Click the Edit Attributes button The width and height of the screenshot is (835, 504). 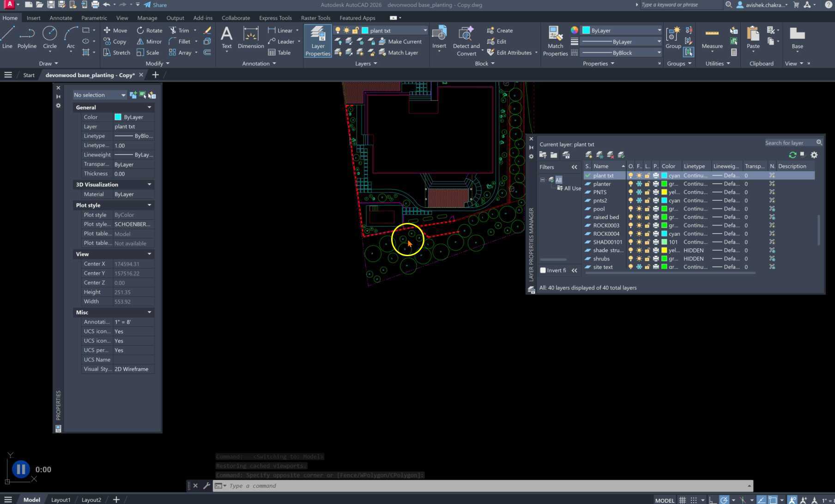click(509, 53)
